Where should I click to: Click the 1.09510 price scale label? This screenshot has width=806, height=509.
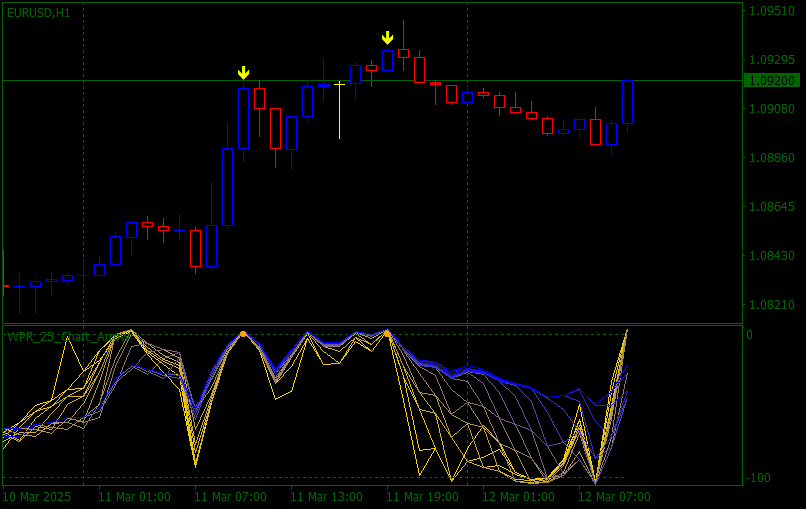coord(772,11)
